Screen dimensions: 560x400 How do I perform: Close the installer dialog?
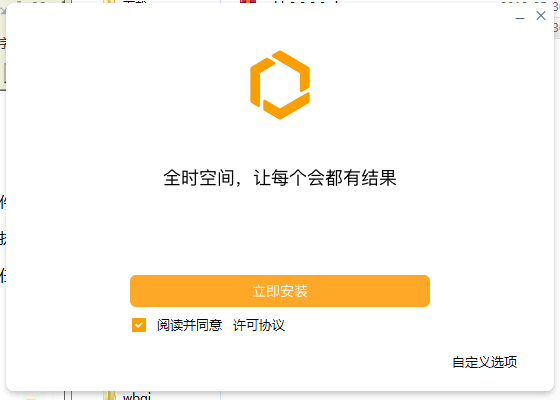coord(541,15)
